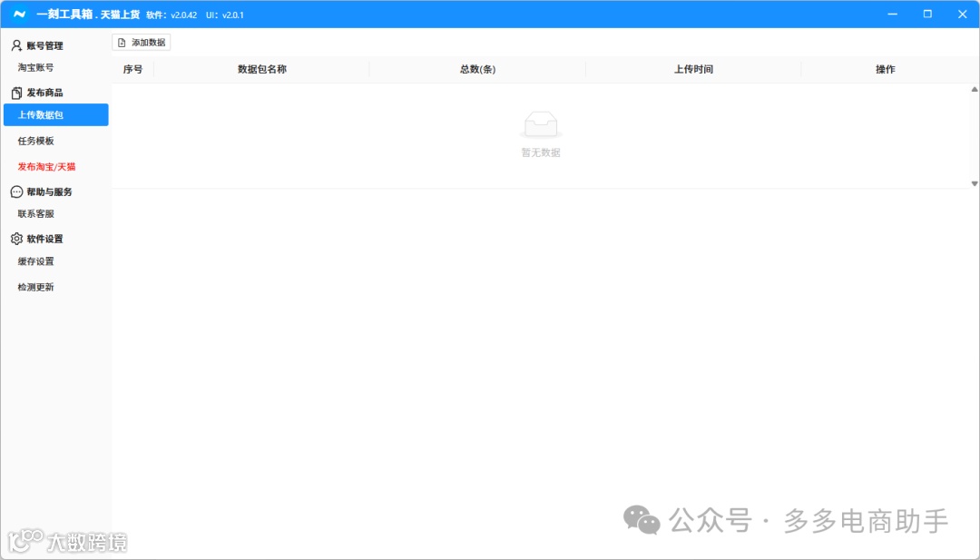Open 联系客服 menu item
The image size is (980, 560).
pyautogui.click(x=35, y=214)
